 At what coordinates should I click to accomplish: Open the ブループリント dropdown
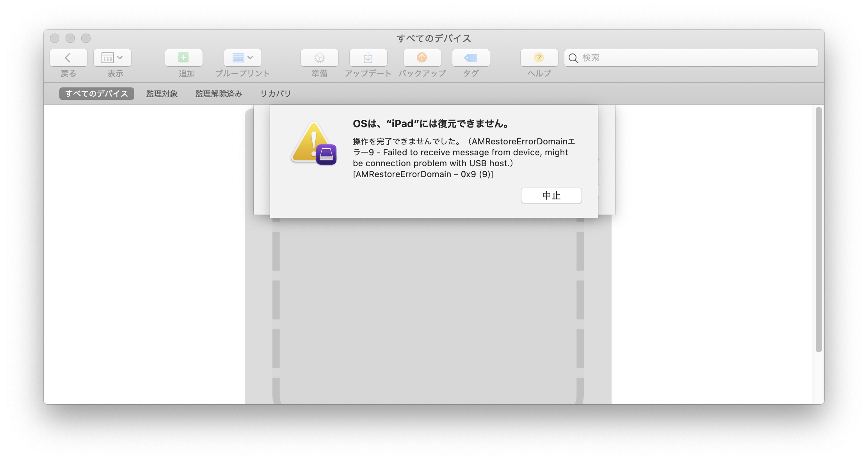click(242, 58)
